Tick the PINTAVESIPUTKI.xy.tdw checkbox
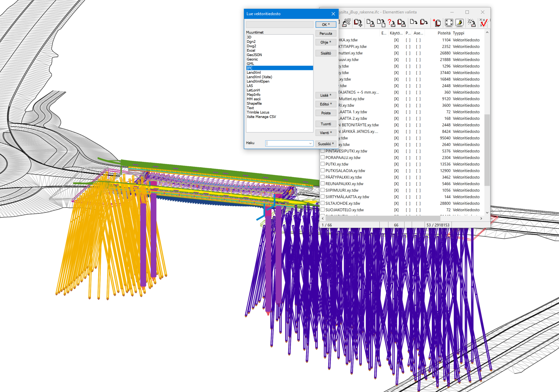The width and height of the screenshot is (559, 392). click(323, 151)
